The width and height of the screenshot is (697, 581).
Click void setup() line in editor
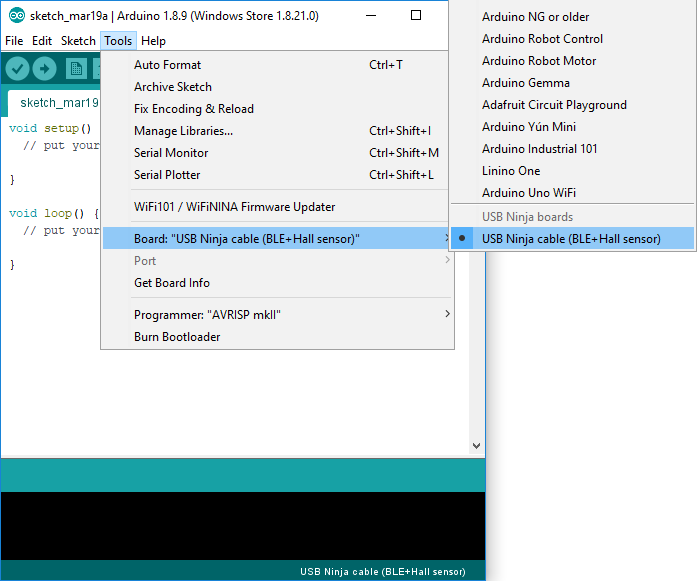[x=50, y=128]
